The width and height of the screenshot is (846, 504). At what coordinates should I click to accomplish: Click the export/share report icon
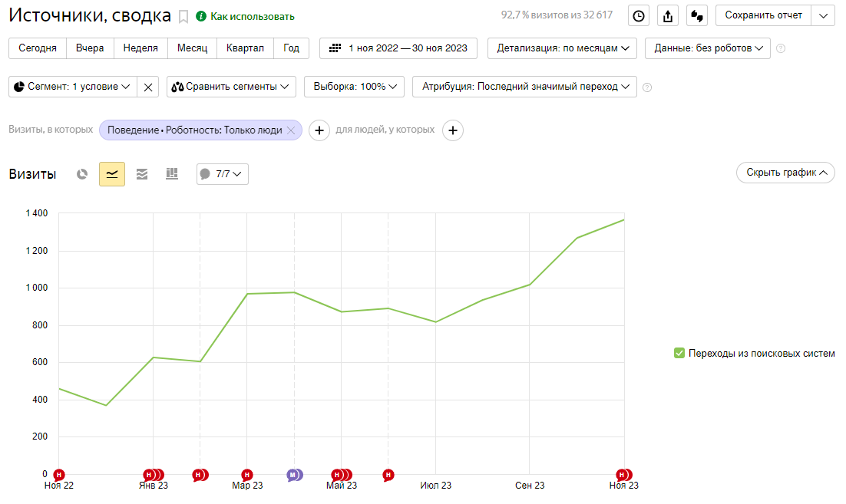[x=668, y=16]
